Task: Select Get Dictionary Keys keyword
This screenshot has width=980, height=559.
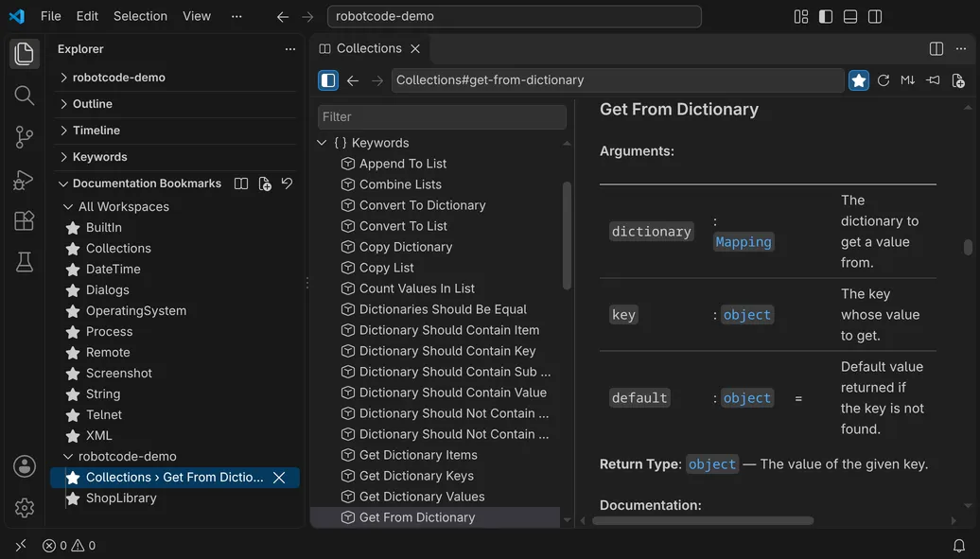Action: (416, 476)
